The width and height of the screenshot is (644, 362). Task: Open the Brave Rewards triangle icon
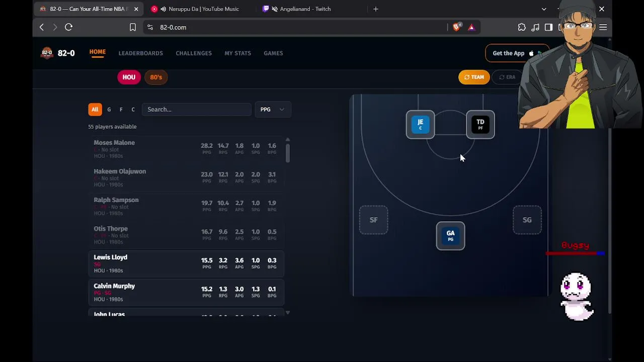tap(471, 27)
